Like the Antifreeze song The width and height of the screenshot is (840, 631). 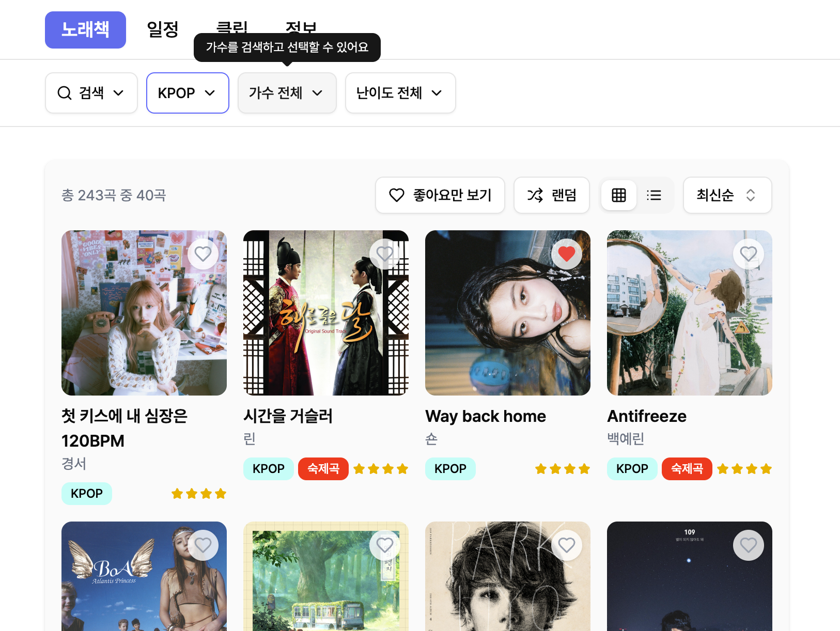pyautogui.click(x=749, y=254)
